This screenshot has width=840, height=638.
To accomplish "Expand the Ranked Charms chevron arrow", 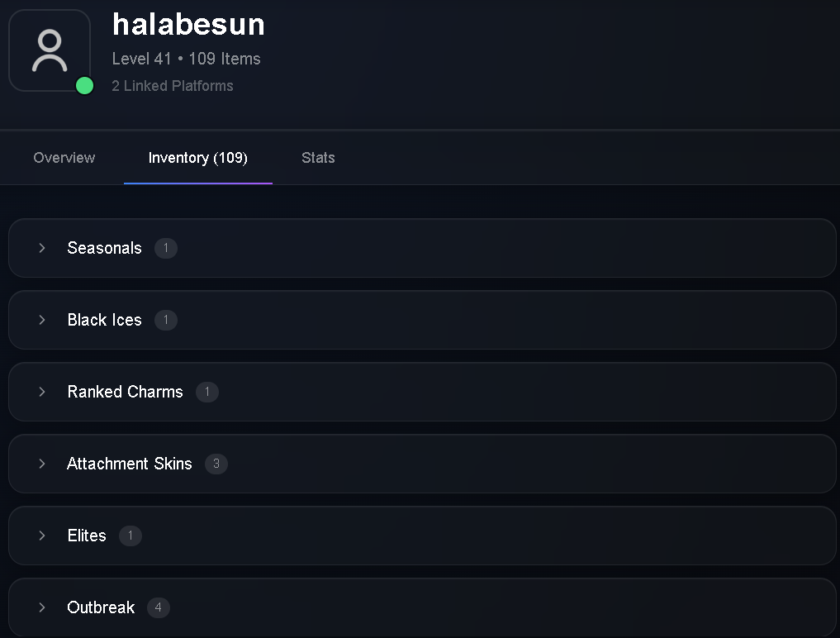I will point(42,392).
